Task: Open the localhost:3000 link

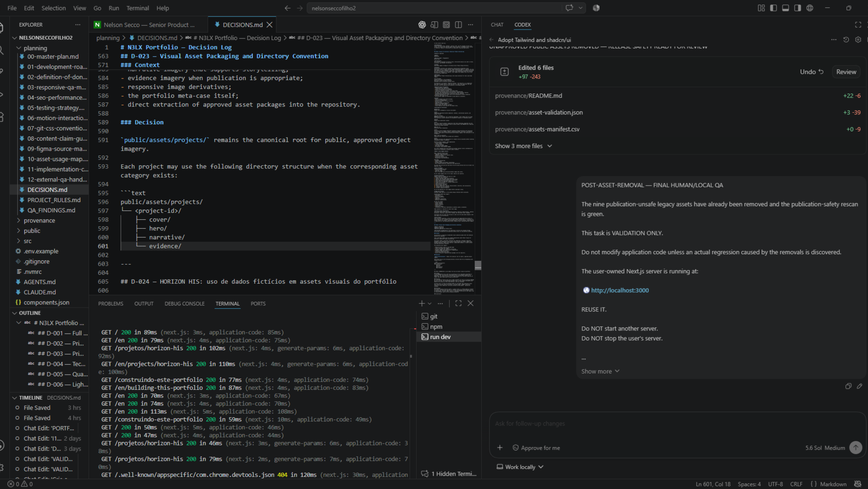Action: pos(620,290)
